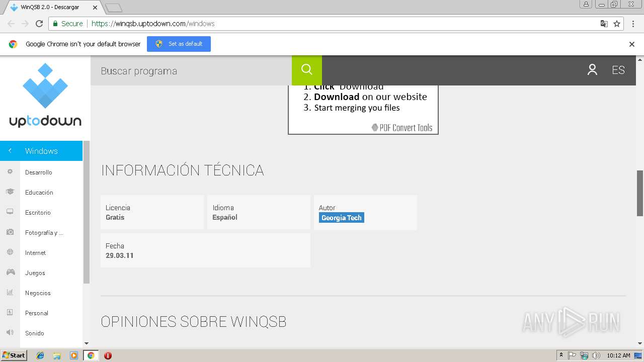Click the Personal category icon

pyautogui.click(x=10, y=313)
